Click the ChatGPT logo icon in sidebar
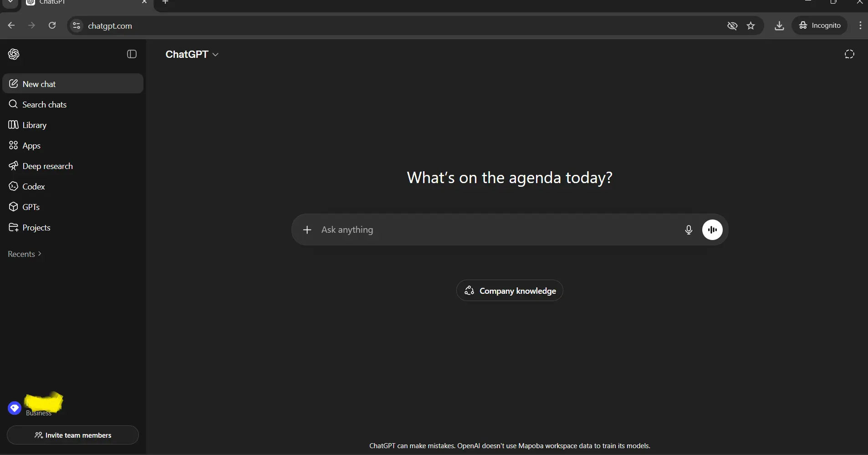The image size is (868, 455). coord(14,54)
